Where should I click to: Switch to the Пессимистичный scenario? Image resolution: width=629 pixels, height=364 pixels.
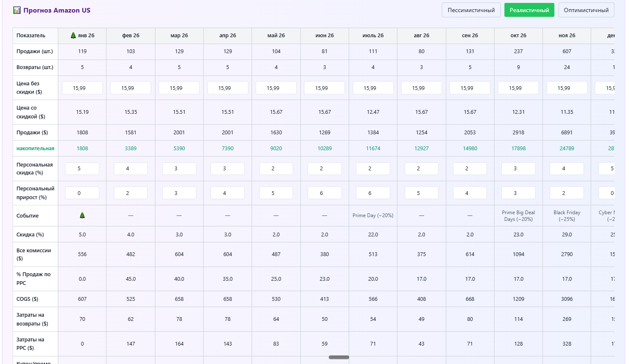[x=471, y=10]
